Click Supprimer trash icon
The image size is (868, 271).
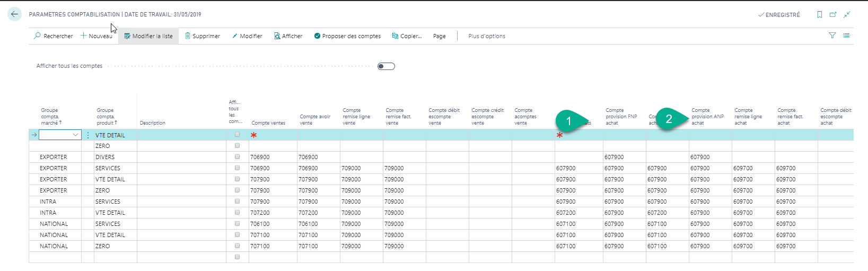click(x=188, y=36)
